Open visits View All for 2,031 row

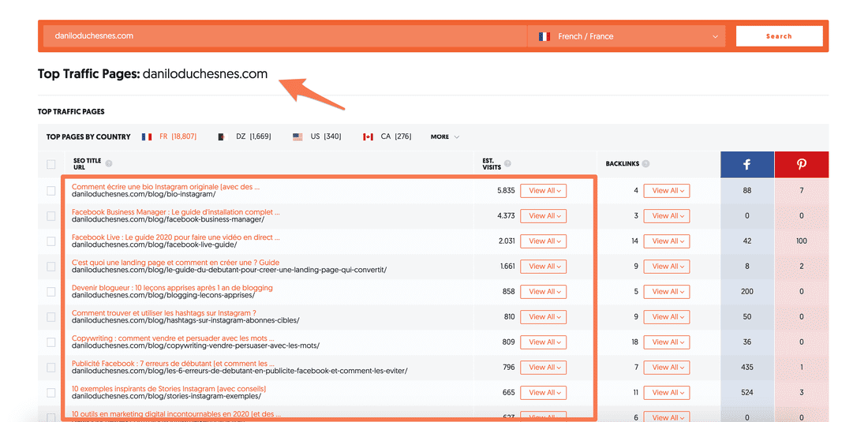coord(543,241)
